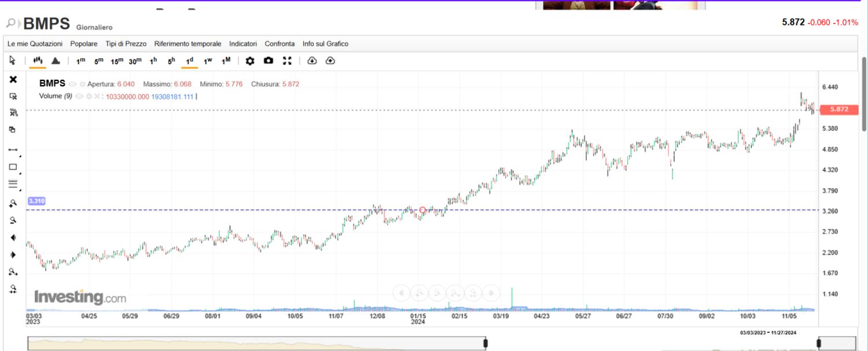
Task: Select the 5h time interval
Action: pyautogui.click(x=171, y=61)
